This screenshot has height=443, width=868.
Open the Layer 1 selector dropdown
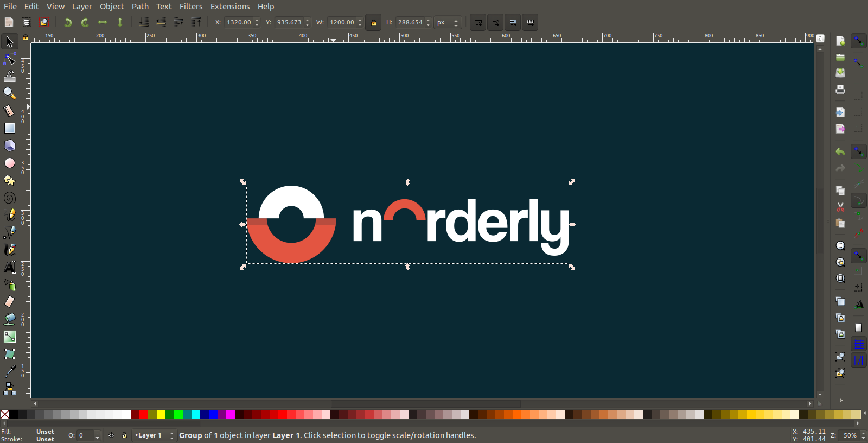pyautogui.click(x=155, y=435)
